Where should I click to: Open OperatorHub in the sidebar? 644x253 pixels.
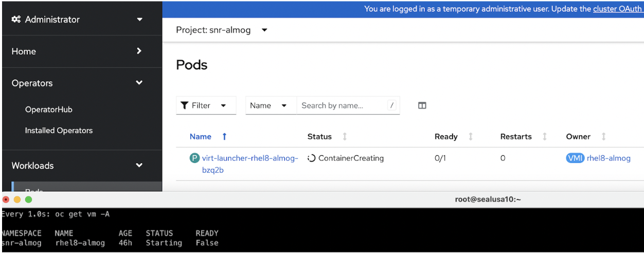click(x=49, y=110)
